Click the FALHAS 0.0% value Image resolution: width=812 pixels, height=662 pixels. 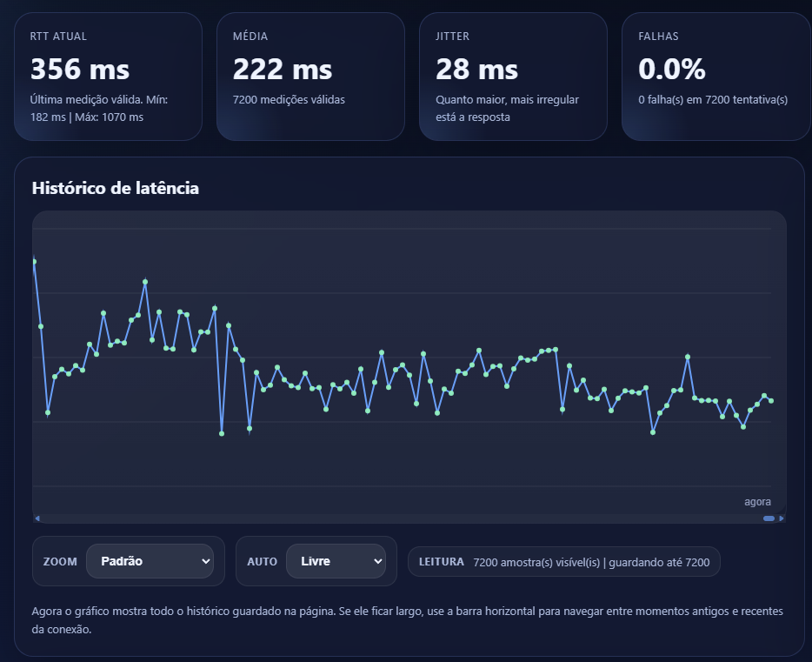(x=672, y=69)
